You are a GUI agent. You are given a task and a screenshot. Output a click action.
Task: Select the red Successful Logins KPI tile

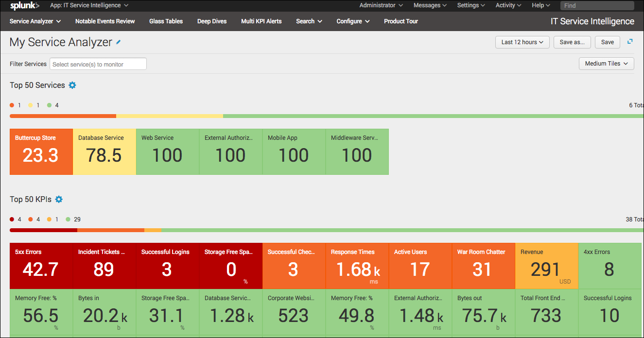click(x=168, y=266)
